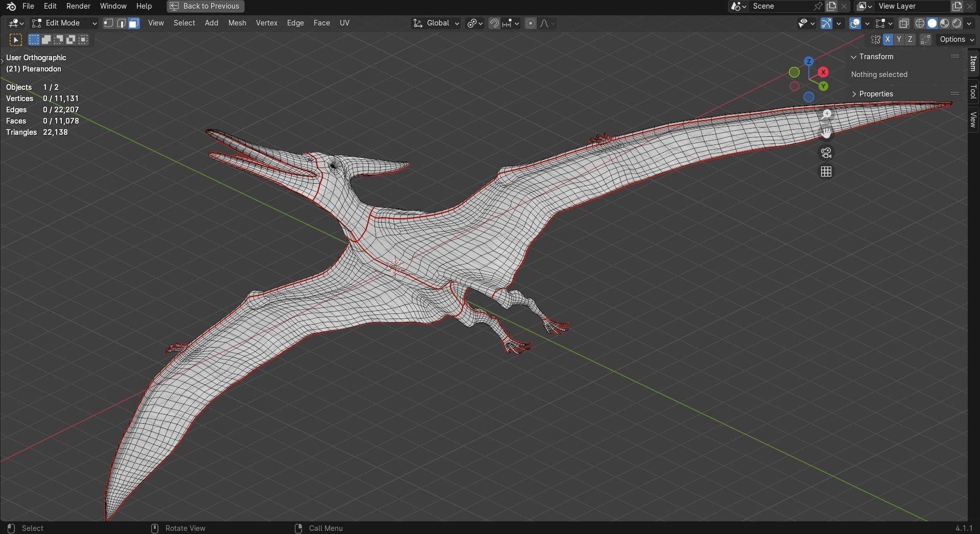Click the mesh symmetry butterfly icon

click(x=875, y=39)
